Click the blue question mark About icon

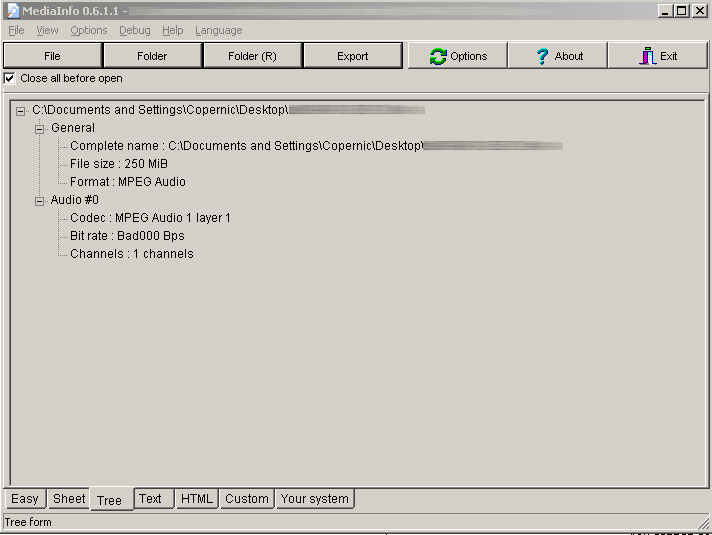(542, 56)
